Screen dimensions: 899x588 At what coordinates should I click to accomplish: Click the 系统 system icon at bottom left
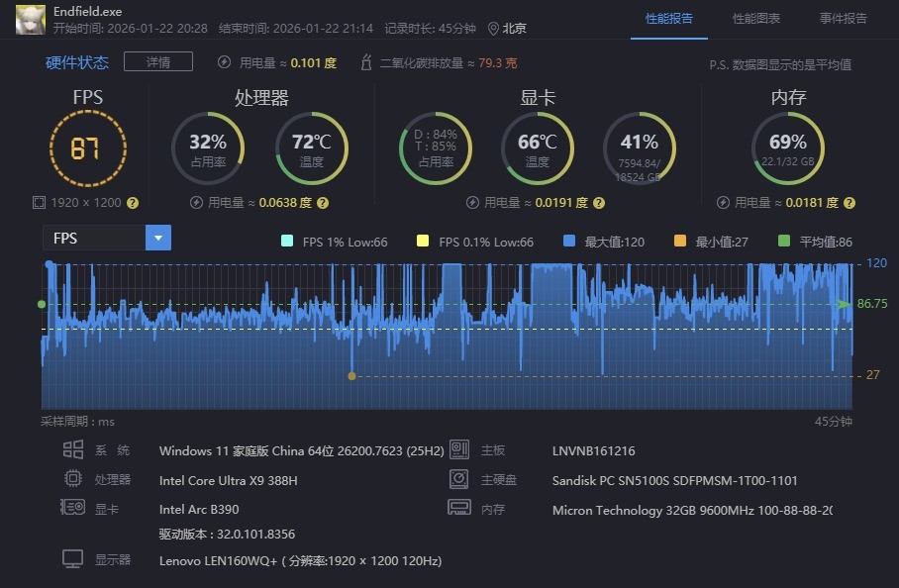click(73, 448)
